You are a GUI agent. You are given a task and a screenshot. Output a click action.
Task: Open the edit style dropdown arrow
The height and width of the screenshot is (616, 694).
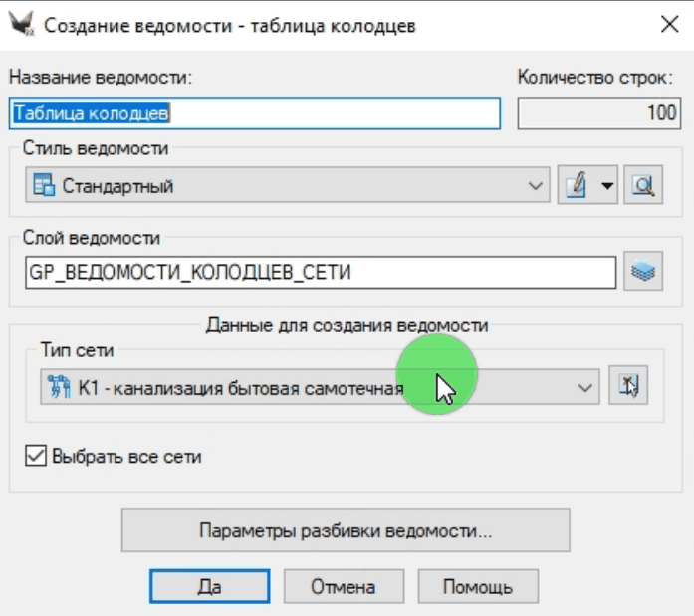tap(607, 185)
